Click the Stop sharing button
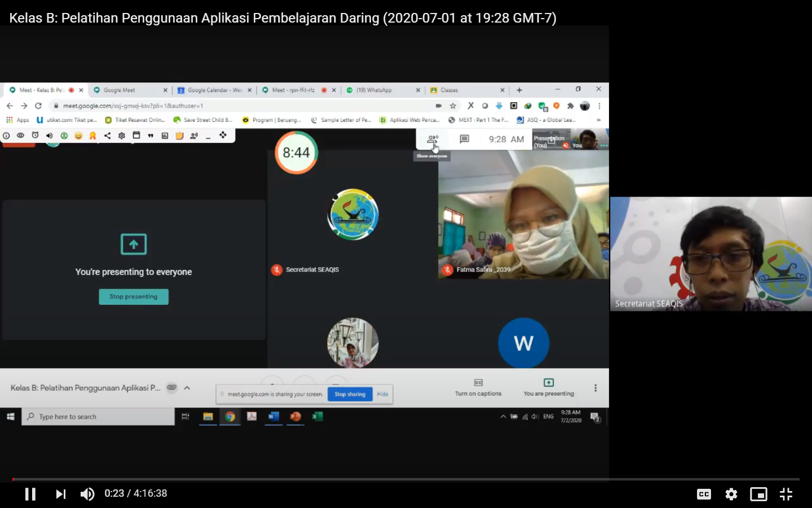This screenshot has height=508, width=812. 350,394
